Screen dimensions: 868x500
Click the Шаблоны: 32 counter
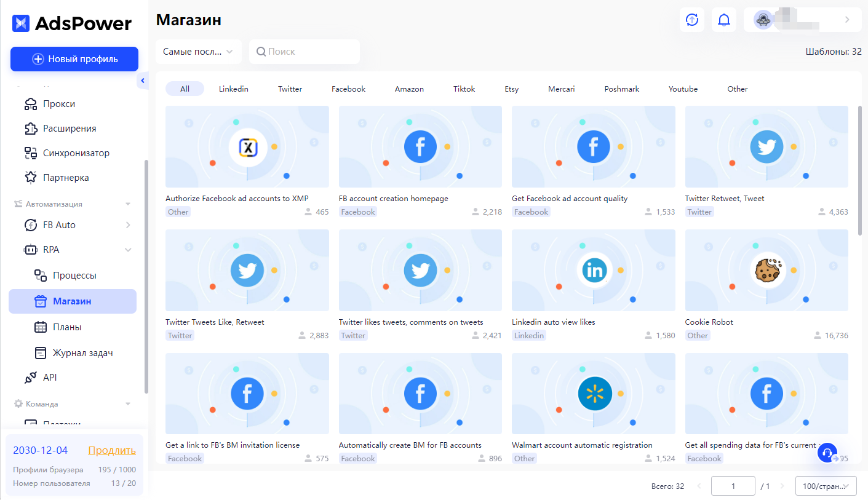click(x=834, y=52)
